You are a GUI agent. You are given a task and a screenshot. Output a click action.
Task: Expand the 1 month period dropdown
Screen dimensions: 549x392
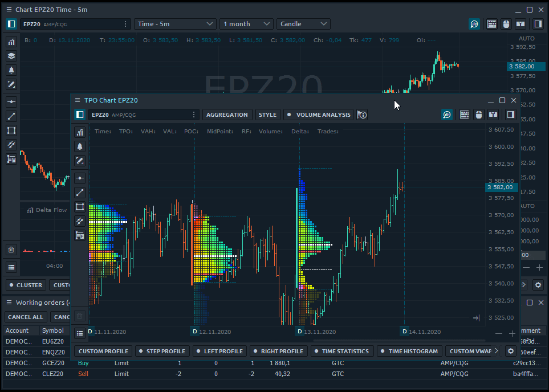(x=246, y=24)
